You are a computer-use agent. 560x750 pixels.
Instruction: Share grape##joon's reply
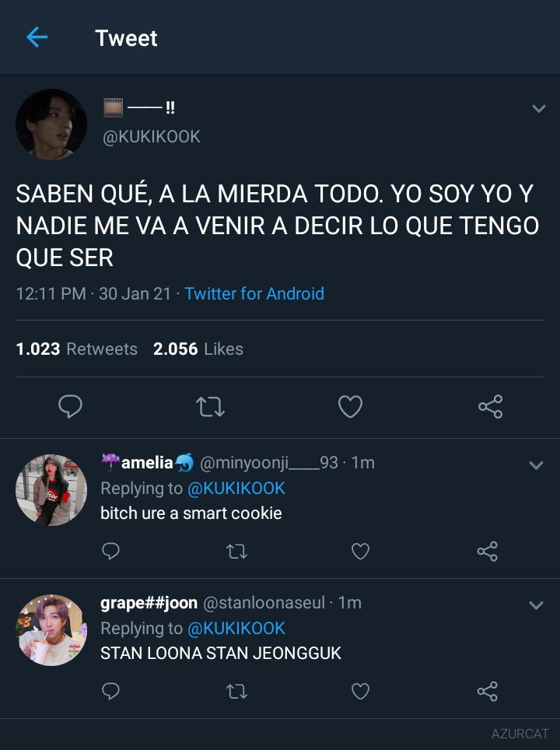[488, 691]
